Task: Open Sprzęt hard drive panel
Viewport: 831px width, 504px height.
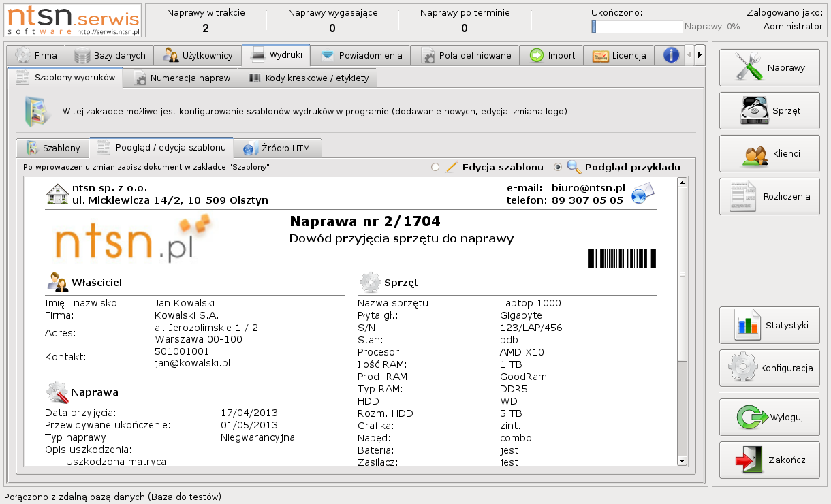Action: click(x=769, y=110)
